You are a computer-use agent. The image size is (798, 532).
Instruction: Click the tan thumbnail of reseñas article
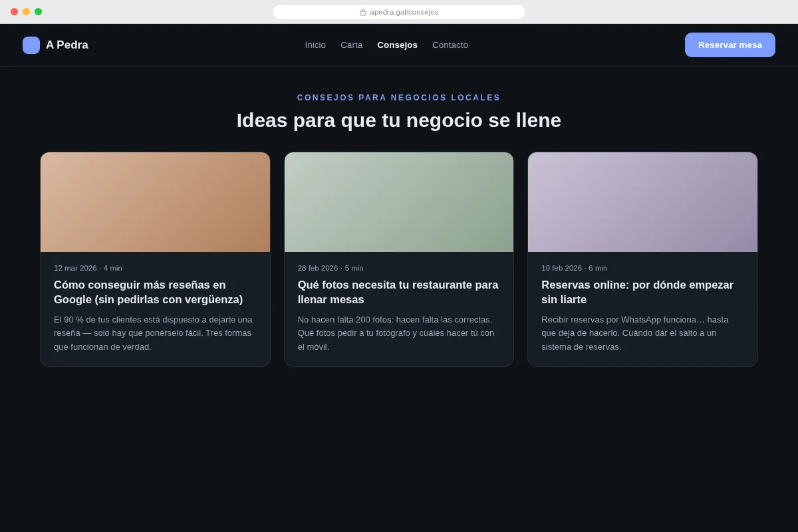(x=155, y=202)
